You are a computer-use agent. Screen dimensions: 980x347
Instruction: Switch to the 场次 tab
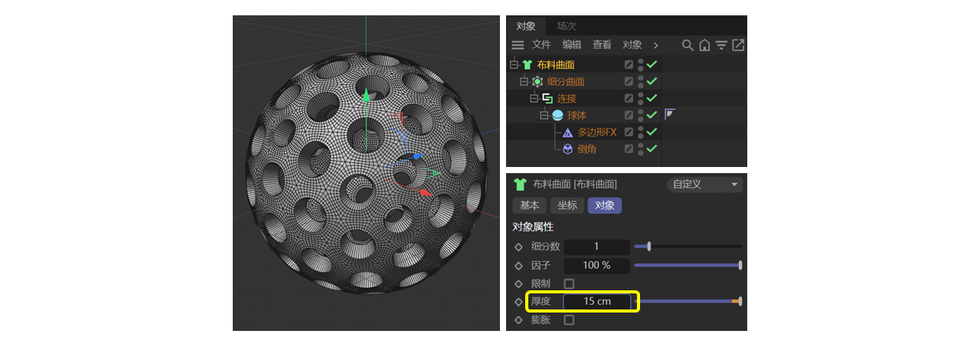(567, 26)
